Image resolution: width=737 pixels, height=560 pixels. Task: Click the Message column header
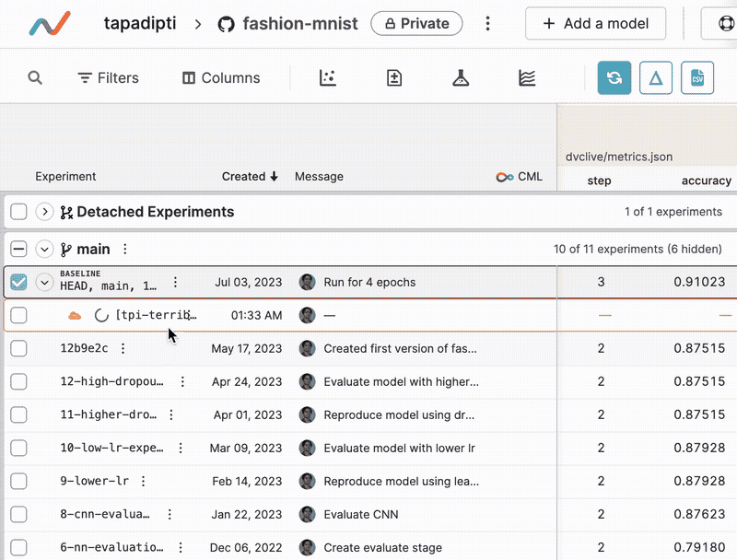319,176
